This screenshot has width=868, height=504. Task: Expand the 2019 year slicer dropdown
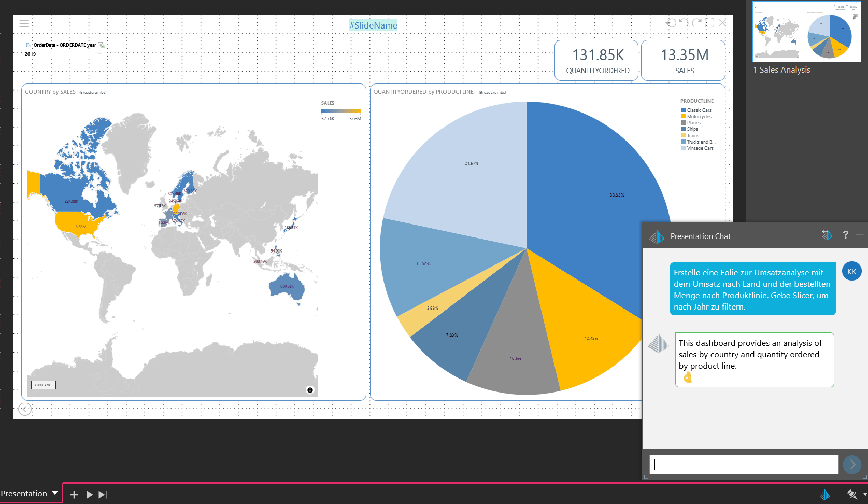[x=99, y=54]
